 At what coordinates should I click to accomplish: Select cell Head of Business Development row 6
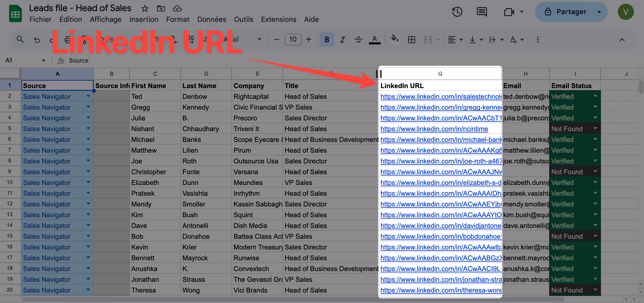click(331, 140)
